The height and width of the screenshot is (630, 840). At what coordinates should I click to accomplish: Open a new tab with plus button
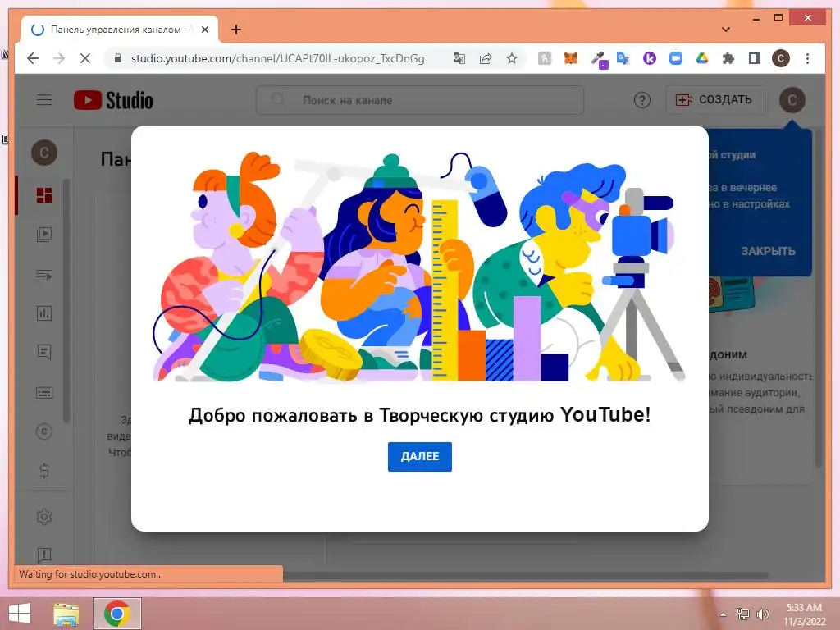(x=235, y=30)
